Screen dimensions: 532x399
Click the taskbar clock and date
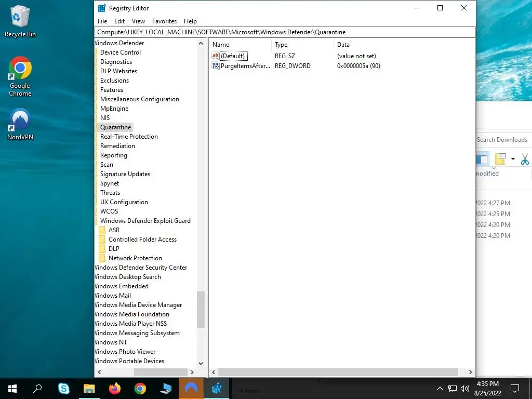pyautogui.click(x=487, y=389)
